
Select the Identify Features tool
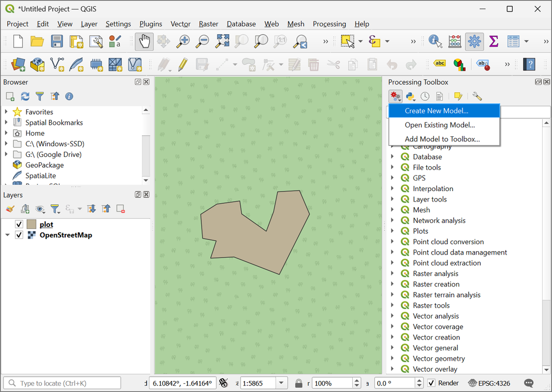point(436,41)
